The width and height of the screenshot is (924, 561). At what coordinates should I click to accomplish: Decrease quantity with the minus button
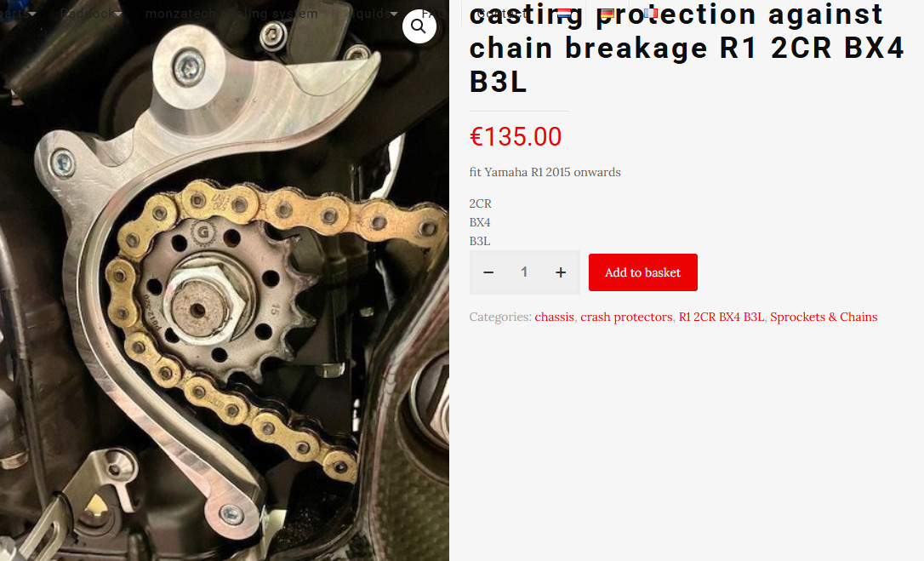[488, 272]
